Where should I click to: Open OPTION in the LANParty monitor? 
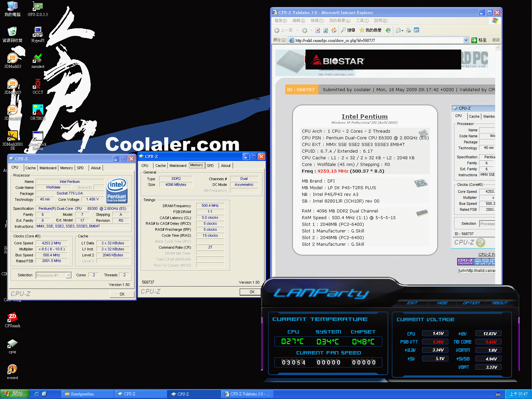click(471, 303)
